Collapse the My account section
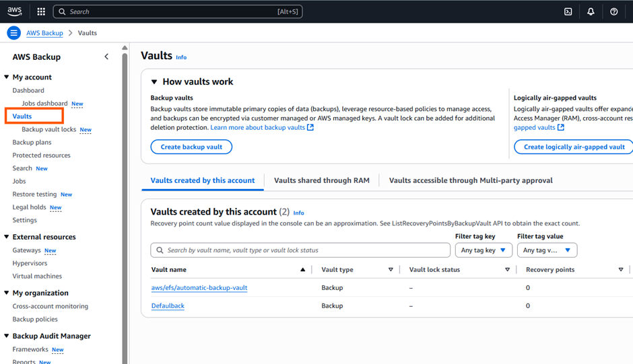 7,77
